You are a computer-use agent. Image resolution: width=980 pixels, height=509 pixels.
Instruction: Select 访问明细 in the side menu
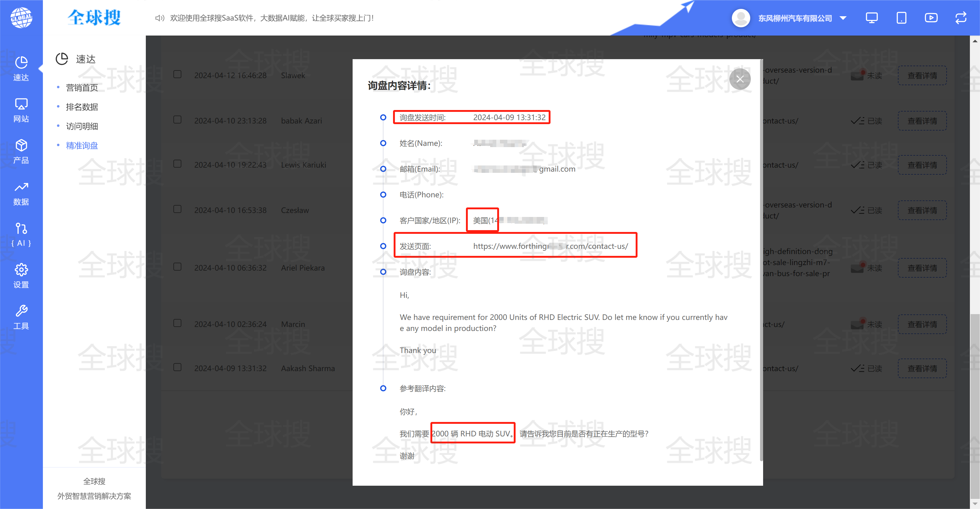pyautogui.click(x=82, y=126)
